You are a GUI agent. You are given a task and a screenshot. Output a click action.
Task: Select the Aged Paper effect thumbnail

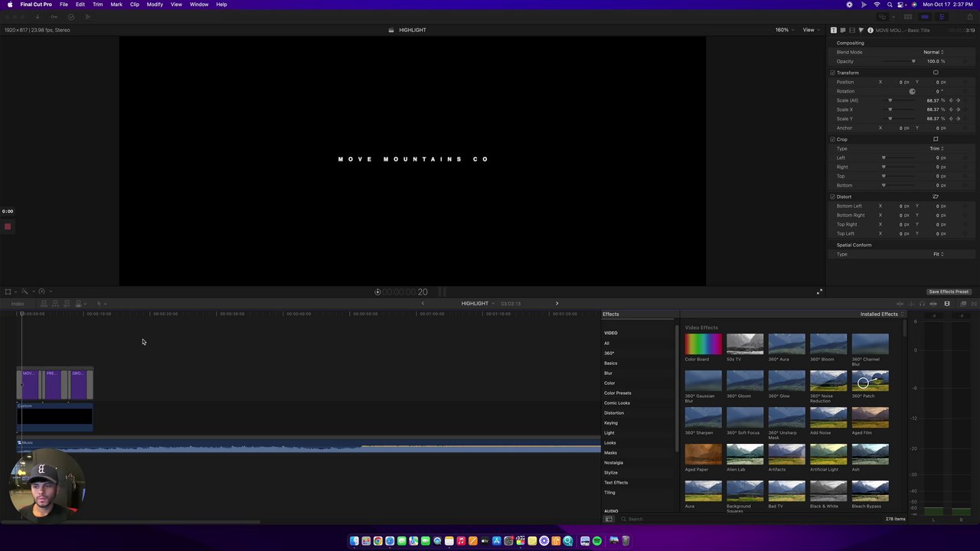[703, 455]
